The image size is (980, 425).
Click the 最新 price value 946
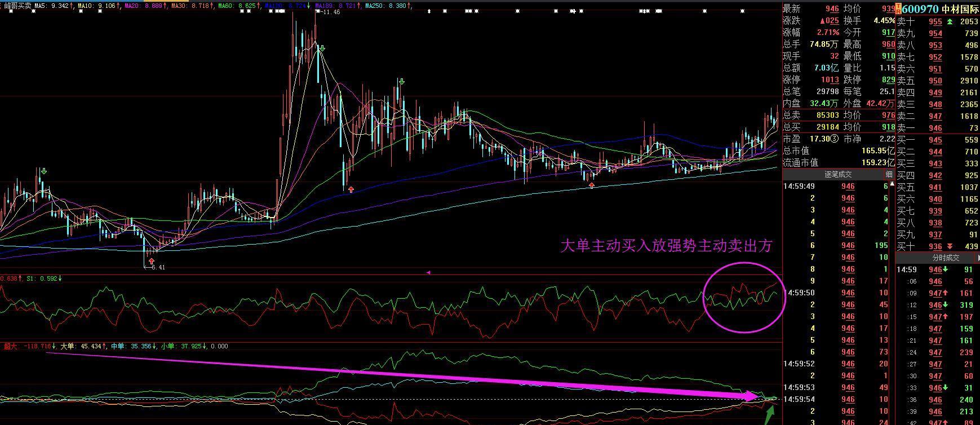[x=832, y=8]
